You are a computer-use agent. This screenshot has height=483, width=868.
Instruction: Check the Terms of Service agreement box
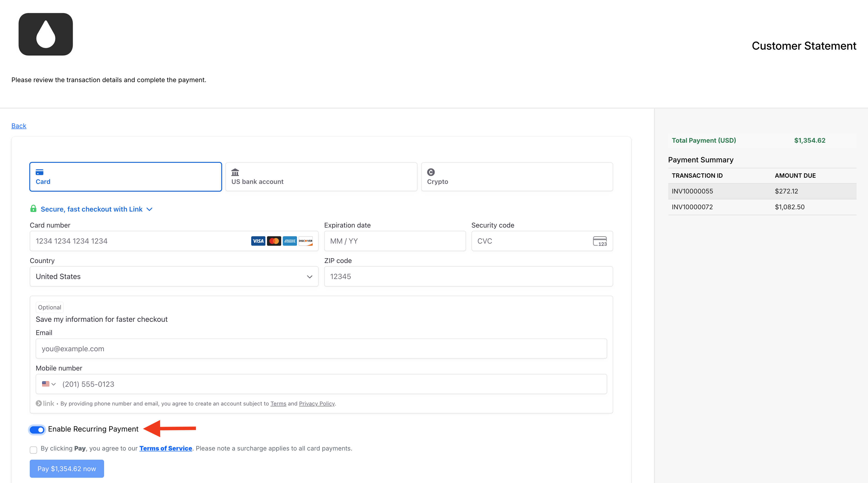(33, 450)
